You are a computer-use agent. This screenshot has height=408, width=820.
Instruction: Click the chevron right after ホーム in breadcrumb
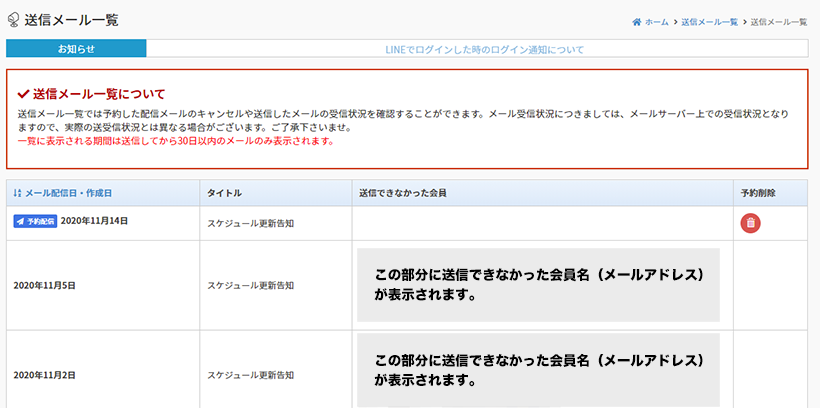tap(675, 21)
